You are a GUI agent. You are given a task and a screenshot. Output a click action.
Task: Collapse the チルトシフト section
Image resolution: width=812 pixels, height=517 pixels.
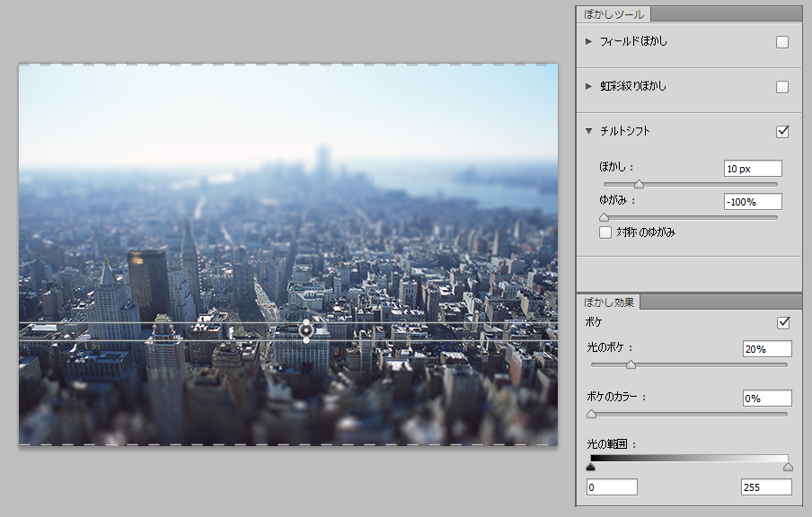588,131
